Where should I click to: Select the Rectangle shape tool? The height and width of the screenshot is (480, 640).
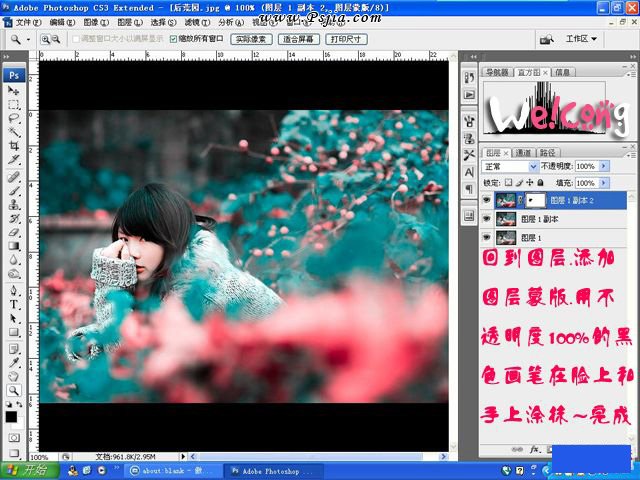pos(13,332)
